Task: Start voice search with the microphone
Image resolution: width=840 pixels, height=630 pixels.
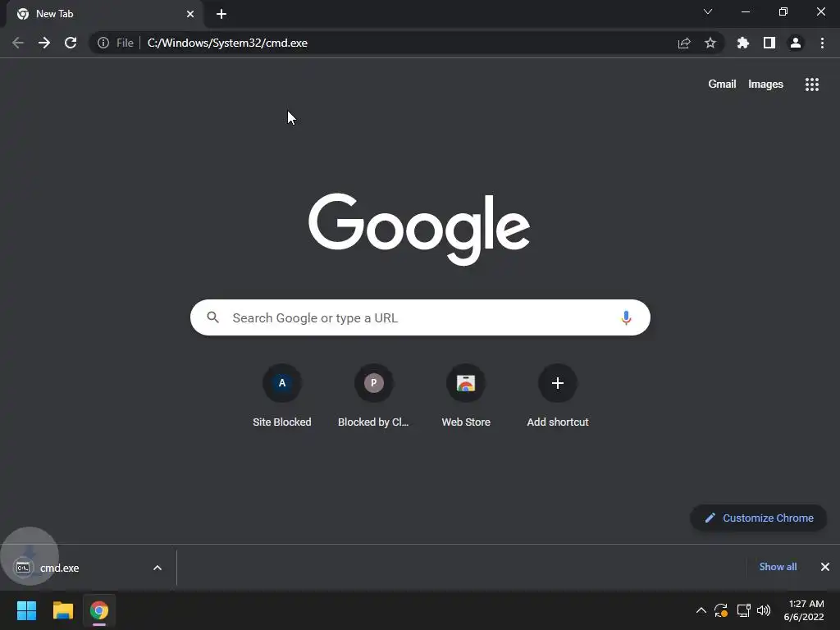Action: [x=626, y=317]
